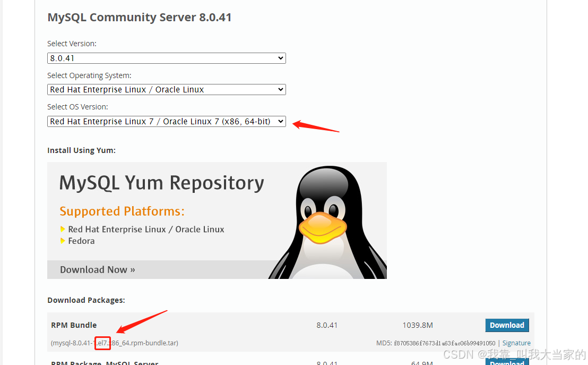Click the MySQL Community Server 8.0.41 heading
The width and height of the screenshot is (588, 365).
pos(139,18)
